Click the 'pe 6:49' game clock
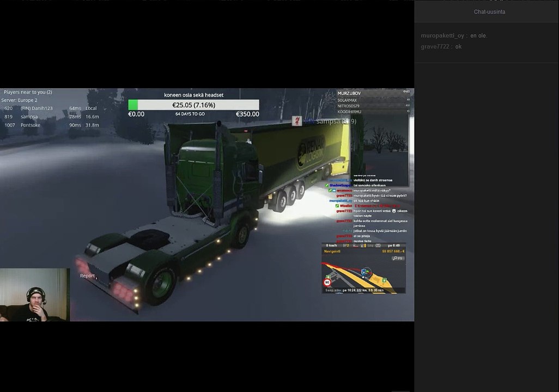 pos(393,246)
